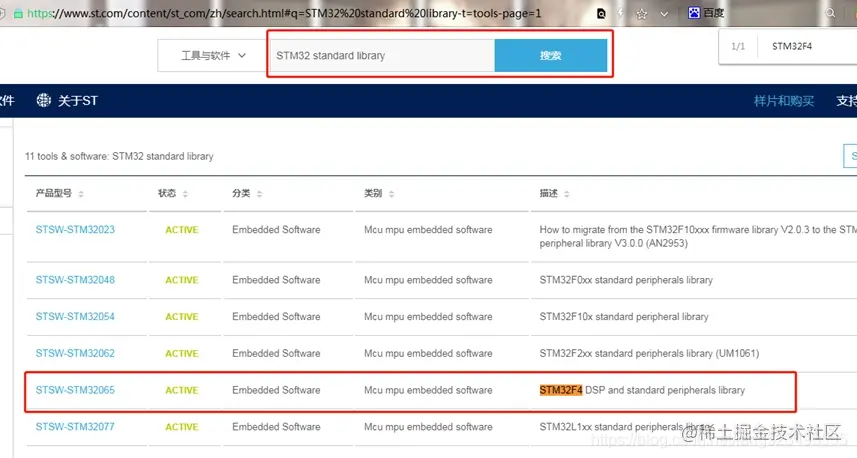Click the magnifier icon in the Baidu search box

[830, 13]
